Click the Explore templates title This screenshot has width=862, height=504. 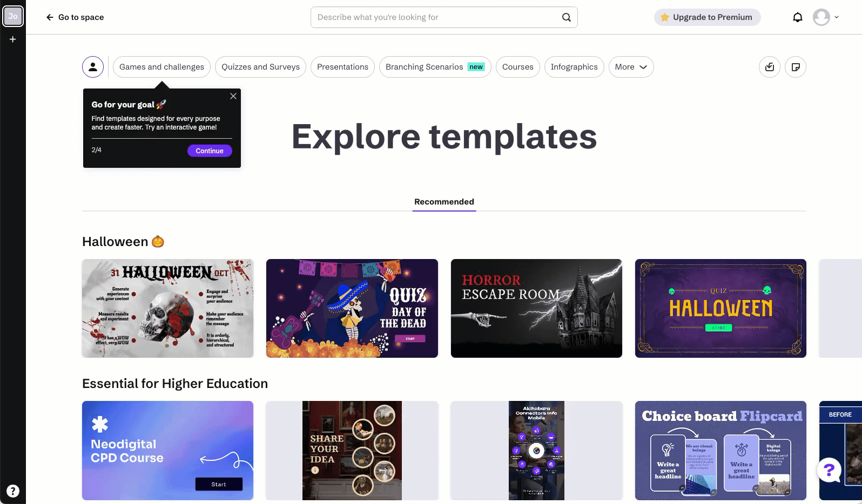[x=444, y=137]
